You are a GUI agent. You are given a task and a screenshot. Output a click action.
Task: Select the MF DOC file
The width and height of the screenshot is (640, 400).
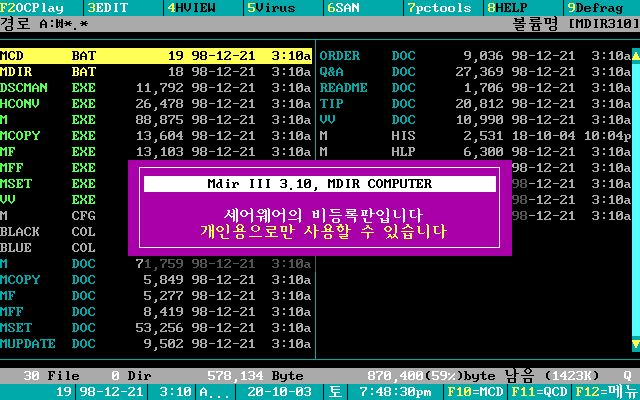pyautogui.click(x=156, y=296)
